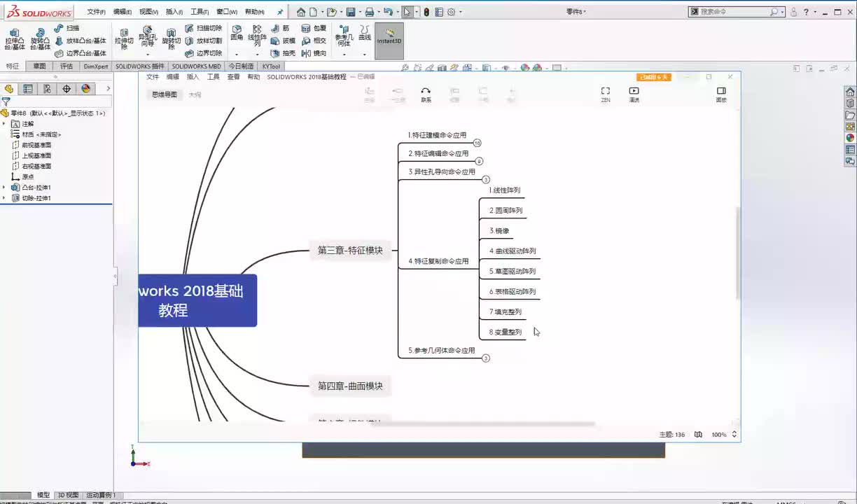Select the 线性阵列 linear pattern tool
The image size is (857, 504).
pos(257,36)
